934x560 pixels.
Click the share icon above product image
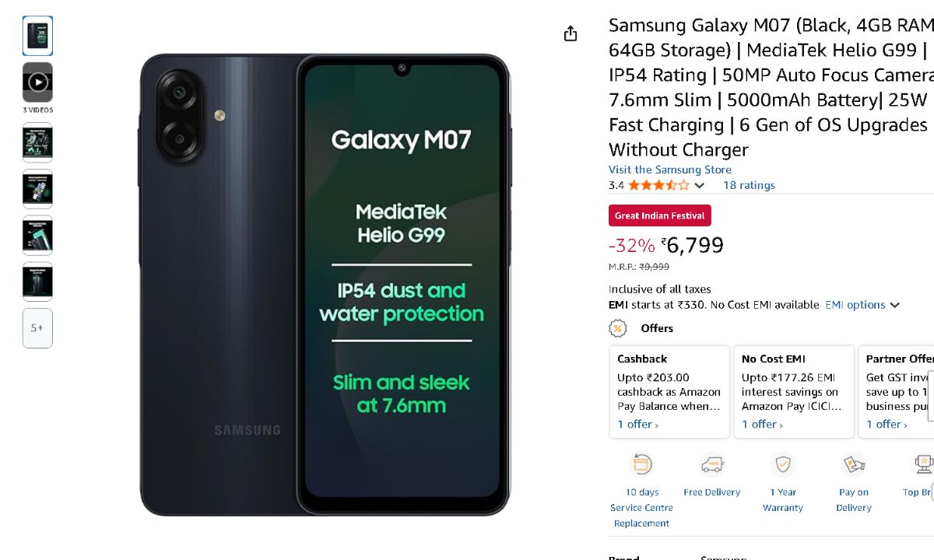(x=571, y=33)
